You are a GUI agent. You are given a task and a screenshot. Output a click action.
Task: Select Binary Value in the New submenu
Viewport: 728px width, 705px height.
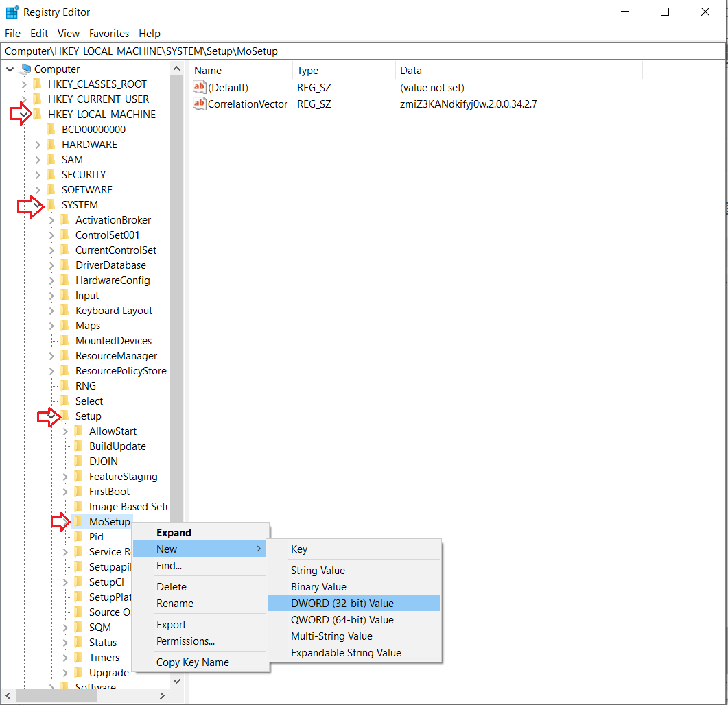[x=353, y=586]
